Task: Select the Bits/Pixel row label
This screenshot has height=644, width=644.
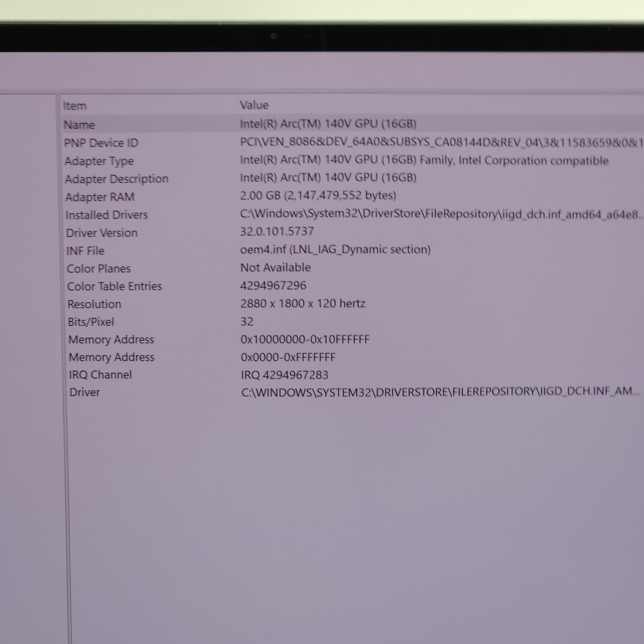Action: [x=91, y=322]
